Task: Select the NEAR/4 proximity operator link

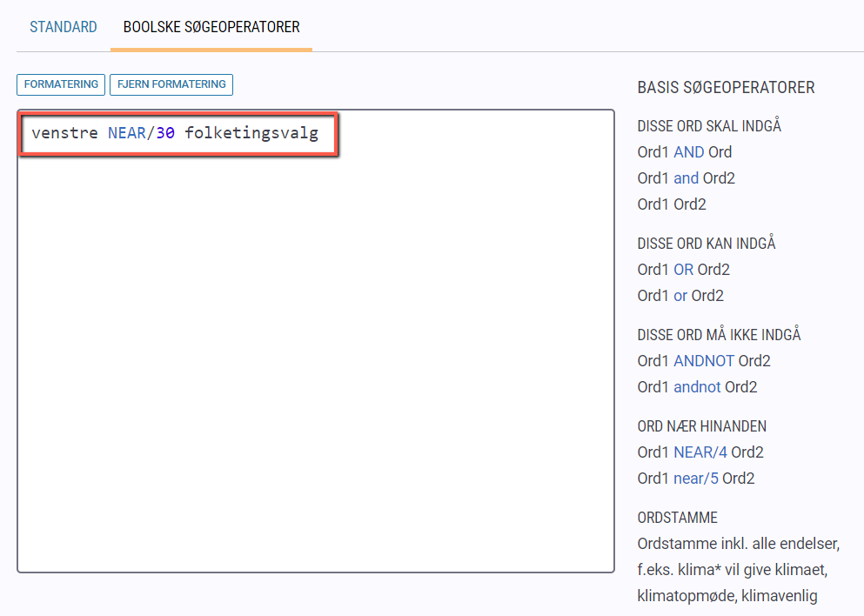Action: pos(700,452)
